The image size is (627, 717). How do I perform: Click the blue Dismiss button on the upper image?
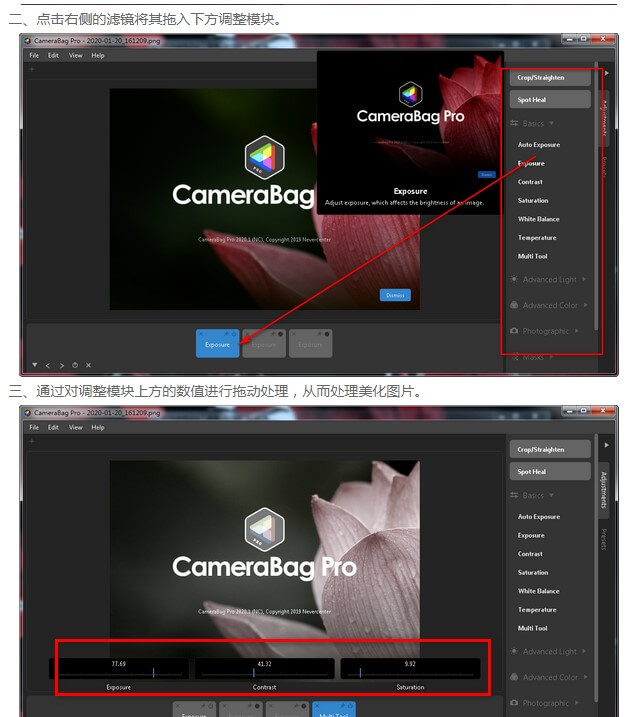tap(395, 295)
